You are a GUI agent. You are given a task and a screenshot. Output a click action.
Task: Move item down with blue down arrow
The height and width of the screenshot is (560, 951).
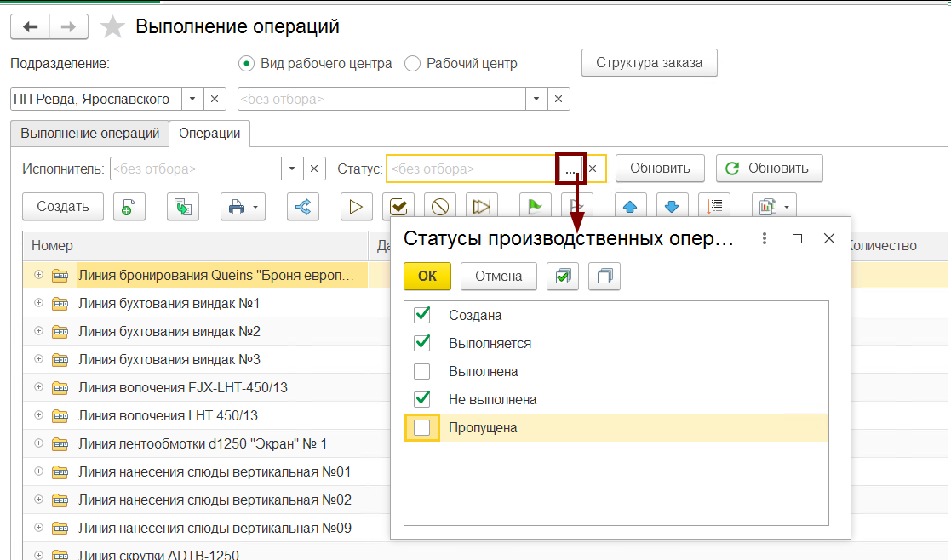(672, 207)
